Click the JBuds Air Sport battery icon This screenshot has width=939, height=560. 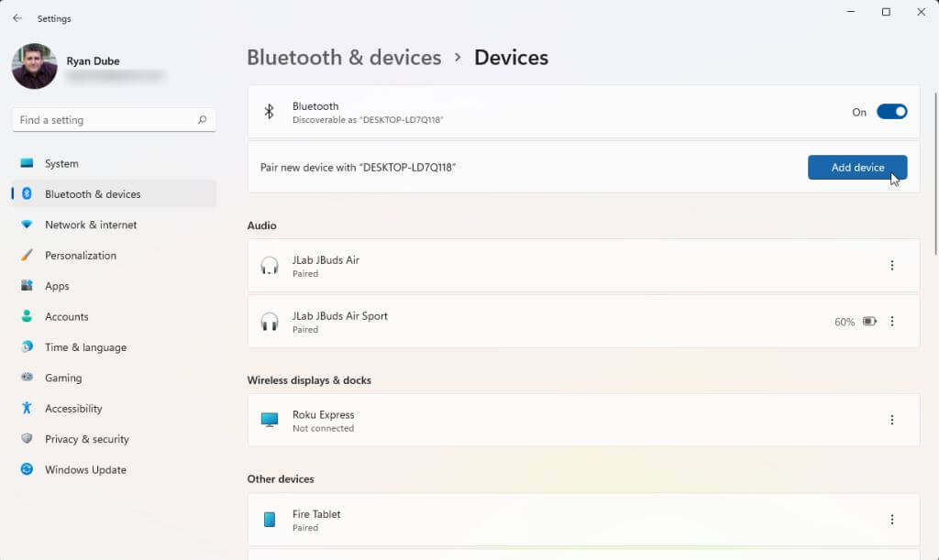click(869, 322)
